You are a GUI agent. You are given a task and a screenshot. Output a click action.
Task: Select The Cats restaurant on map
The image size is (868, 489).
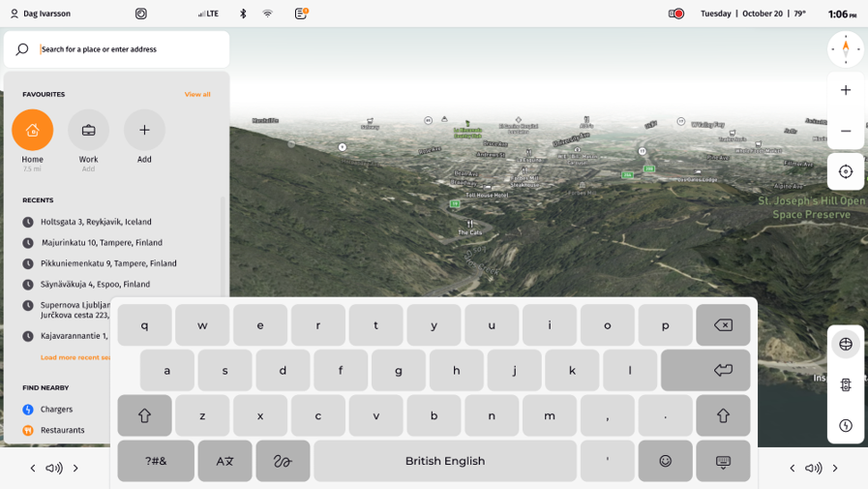click(x=470, y=228)
